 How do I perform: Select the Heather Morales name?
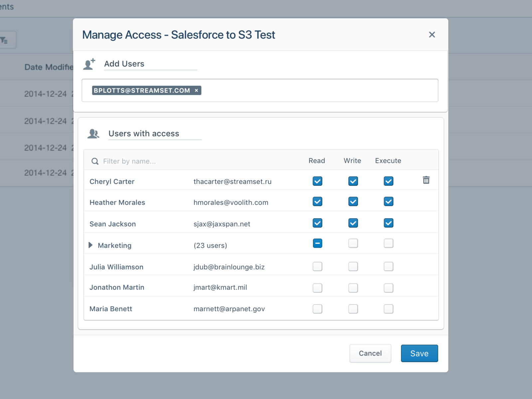117,202
